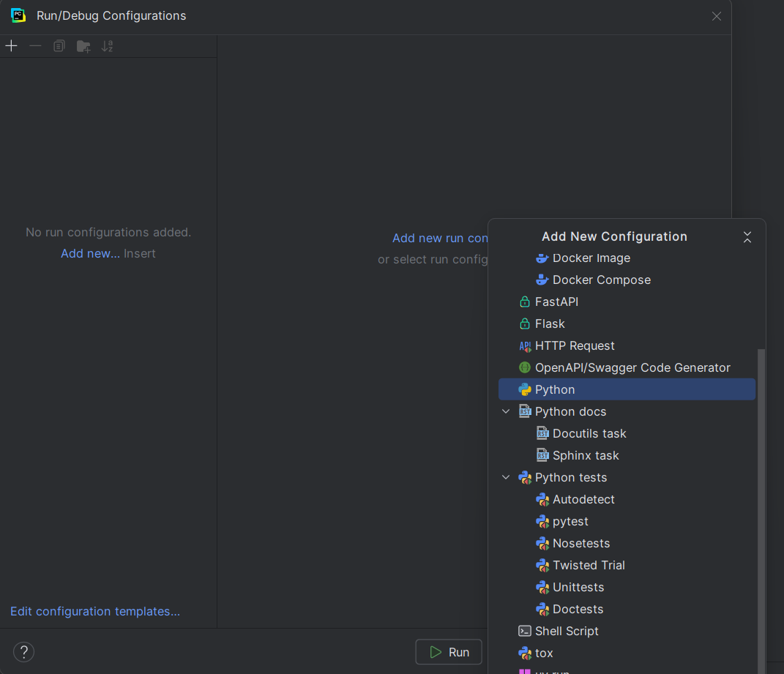Collapse the Python tests group chevron
Viewport: 784px width, 674px height.
pos(506,477)
